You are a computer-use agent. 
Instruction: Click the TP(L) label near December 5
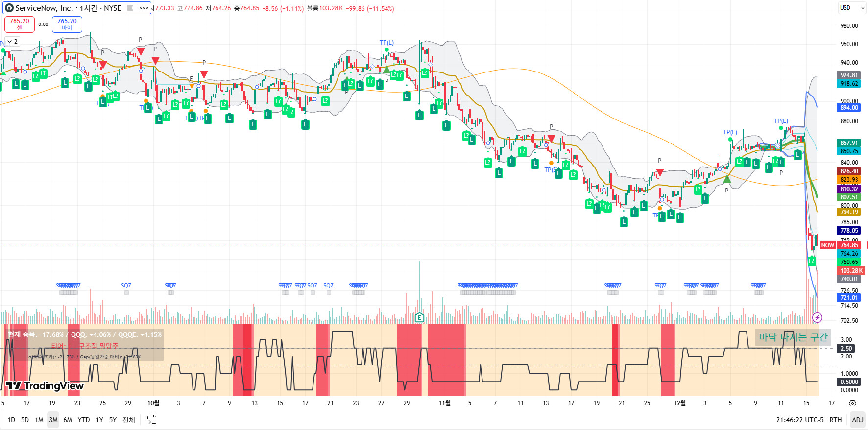pos(730,132)
